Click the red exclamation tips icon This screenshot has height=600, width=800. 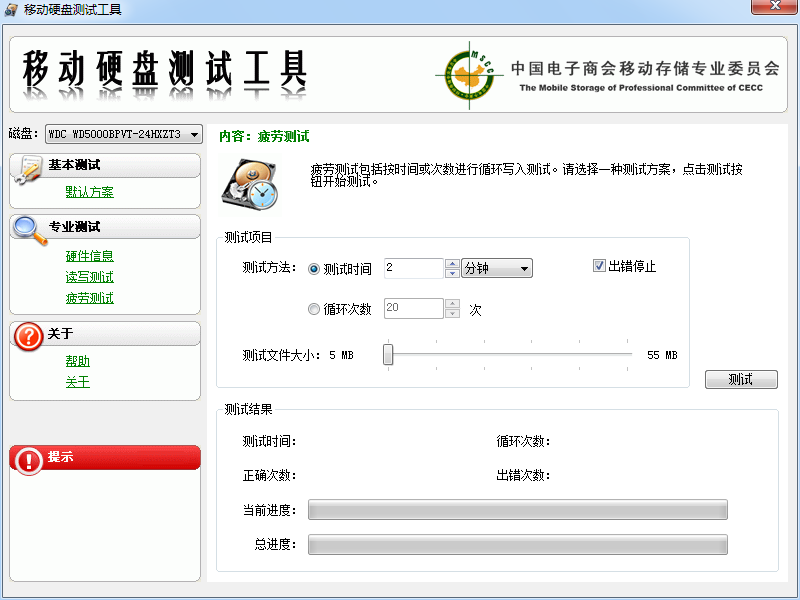tap(28, 459)
